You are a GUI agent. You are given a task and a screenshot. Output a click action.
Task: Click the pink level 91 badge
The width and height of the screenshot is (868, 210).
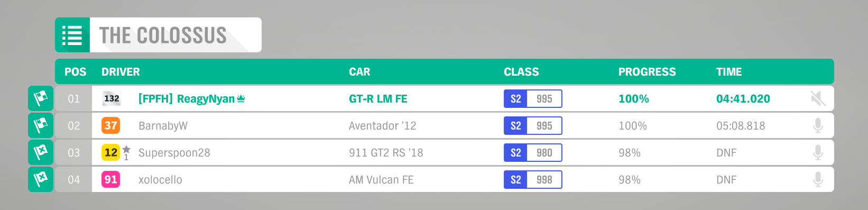click(x=111, y=179)
